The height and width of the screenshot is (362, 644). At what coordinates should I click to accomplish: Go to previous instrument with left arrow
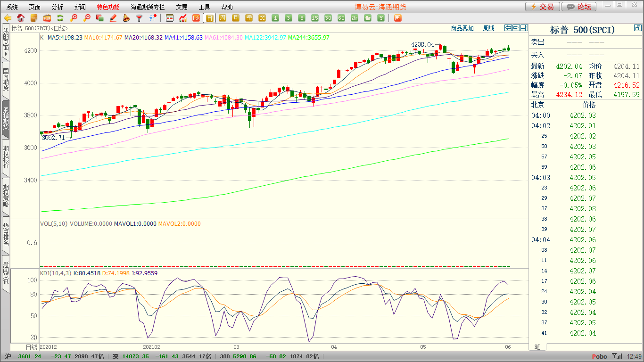pyautogui.click(x=508, y=28)
